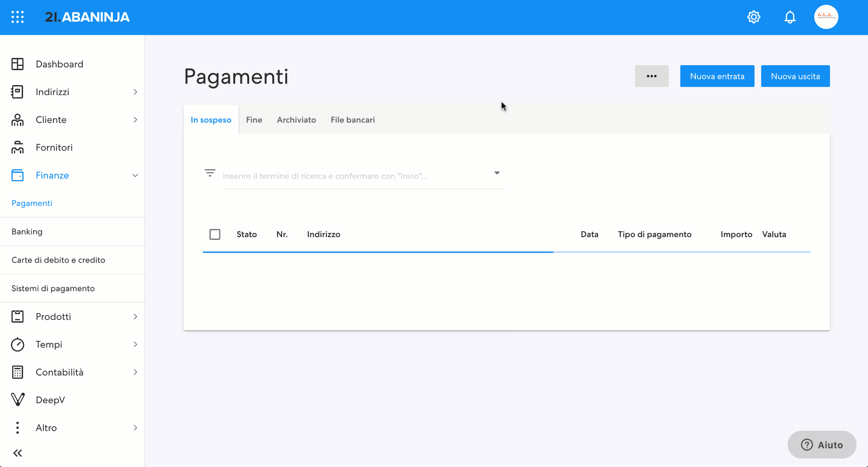Tick the select-all checkbox in table header
868x467 pixels.
215,234
